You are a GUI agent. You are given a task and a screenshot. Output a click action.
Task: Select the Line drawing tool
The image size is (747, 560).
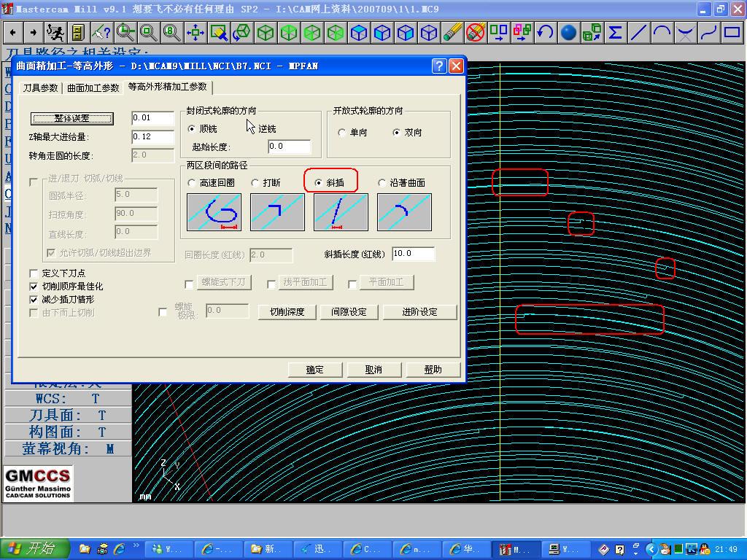click(639, 32)
